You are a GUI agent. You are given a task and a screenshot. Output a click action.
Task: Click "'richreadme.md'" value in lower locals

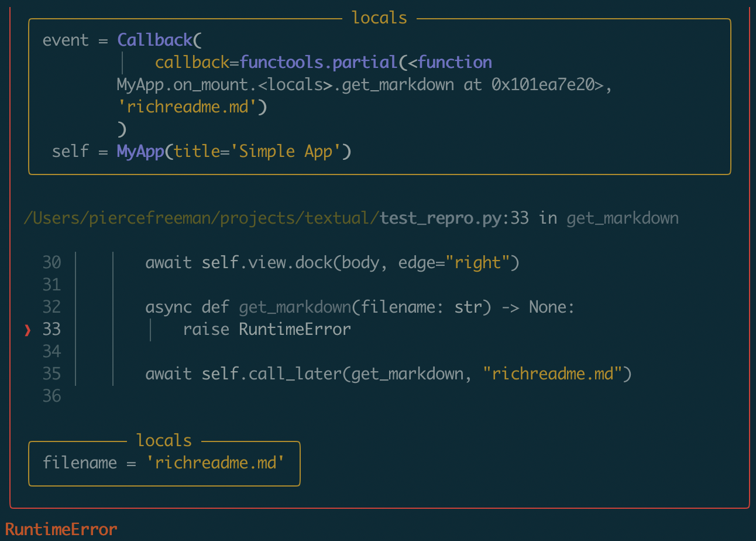[x=215, y=463]
